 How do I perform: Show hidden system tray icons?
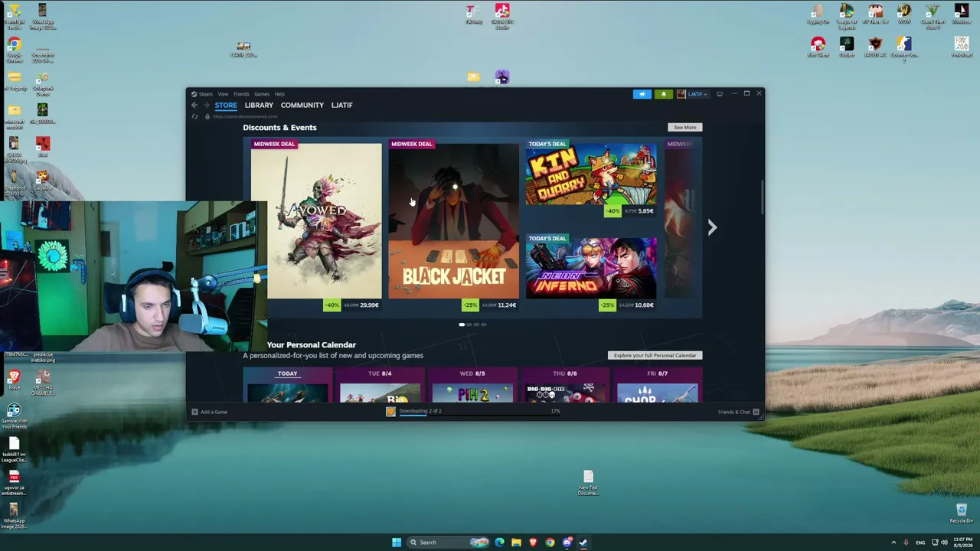coord(893,543)
